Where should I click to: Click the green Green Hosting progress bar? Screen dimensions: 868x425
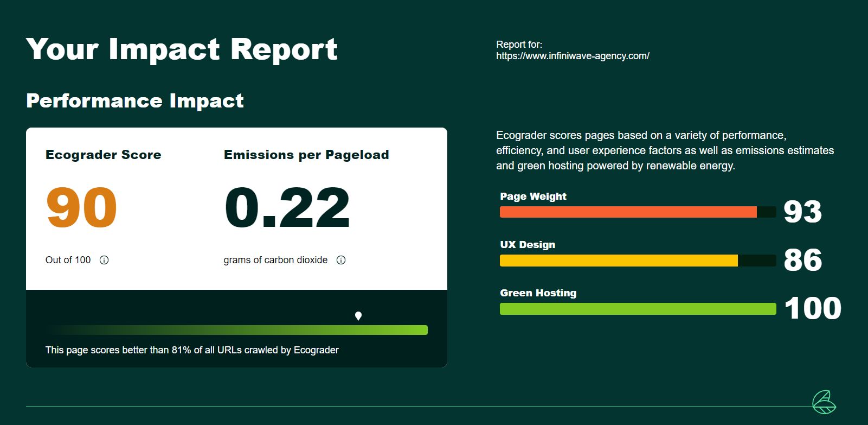coord(638,309)
